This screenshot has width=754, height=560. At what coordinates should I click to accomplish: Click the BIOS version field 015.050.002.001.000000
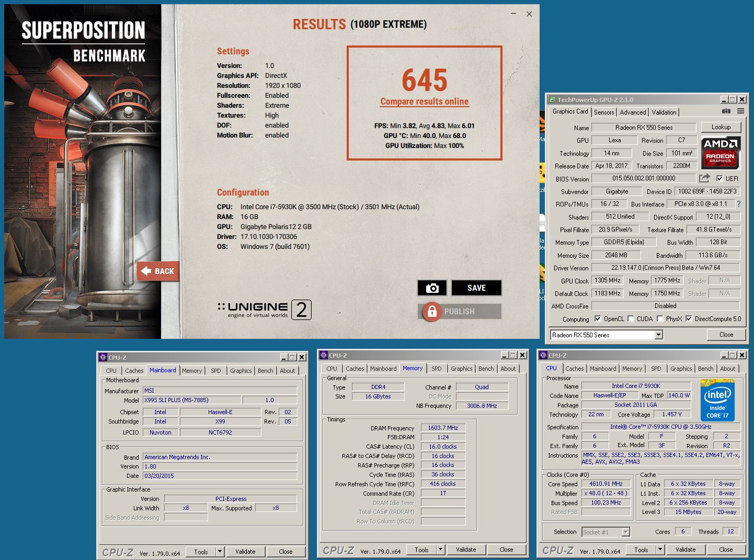click(644, 178)
